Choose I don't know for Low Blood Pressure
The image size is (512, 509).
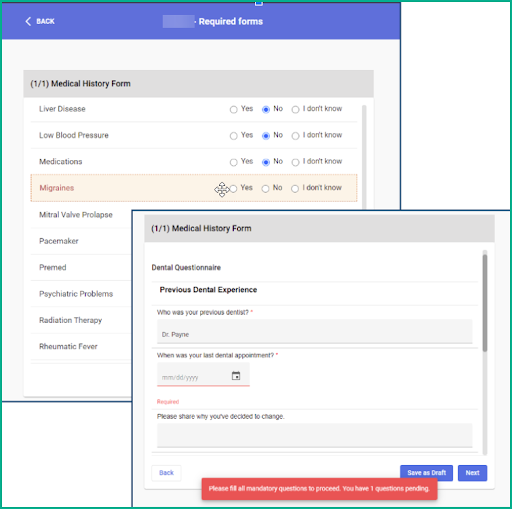click(295, 136)
